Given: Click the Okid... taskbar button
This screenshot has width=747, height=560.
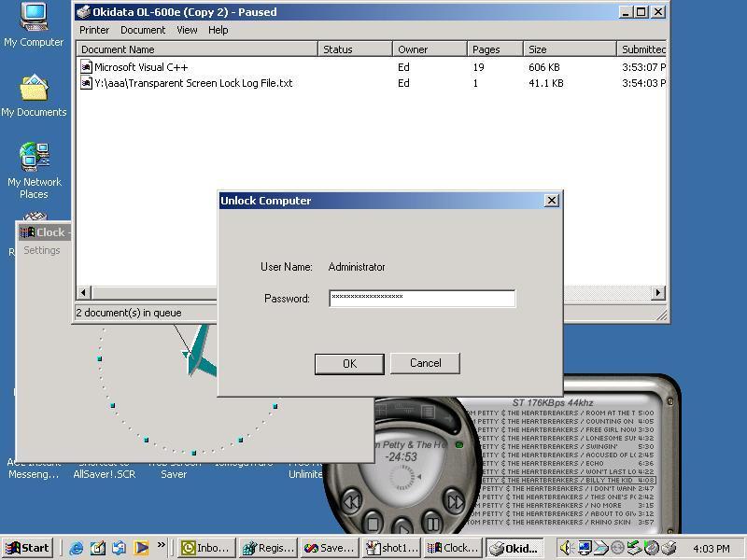Looking at the screenshot, I should pyautogui.click(x=514, y=548).
